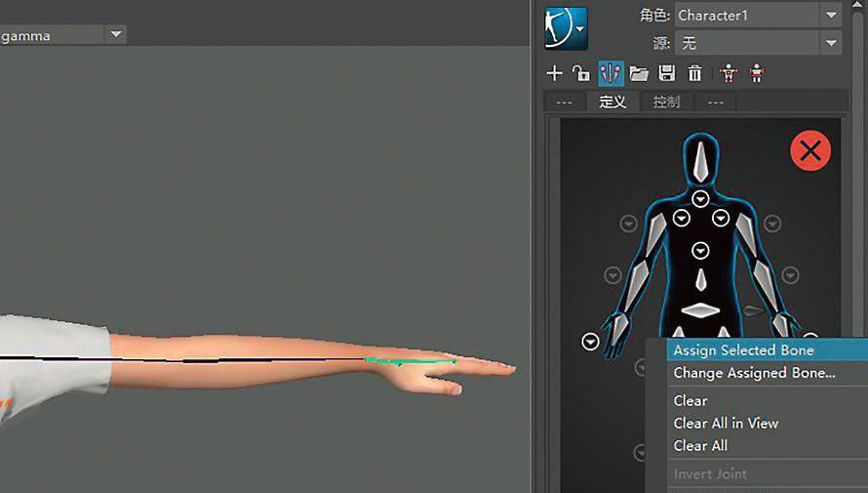Choose Change Assigned Bone...
This screenshot has height=493, width=868.
768,373
